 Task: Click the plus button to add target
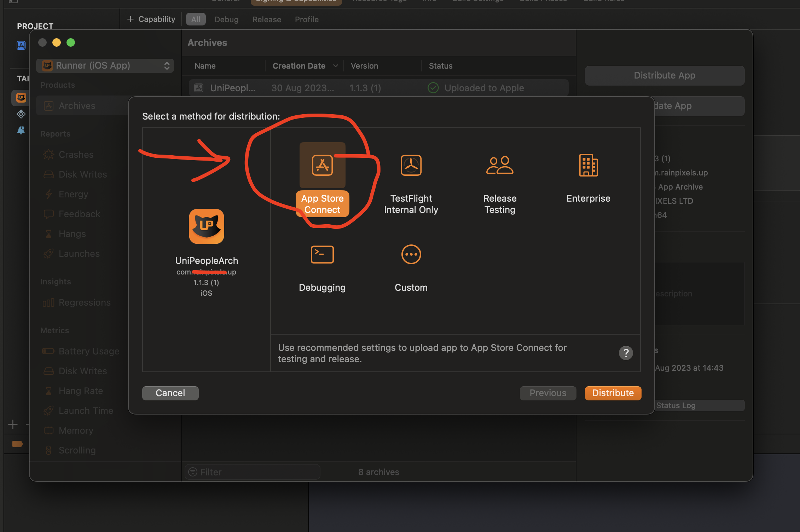point(13,424)
